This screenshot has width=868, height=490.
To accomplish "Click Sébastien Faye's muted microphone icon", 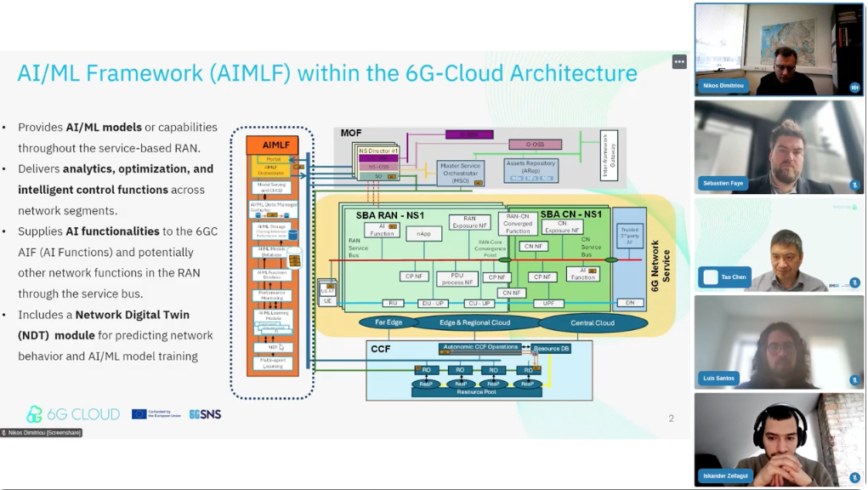I will click(854, 185).
